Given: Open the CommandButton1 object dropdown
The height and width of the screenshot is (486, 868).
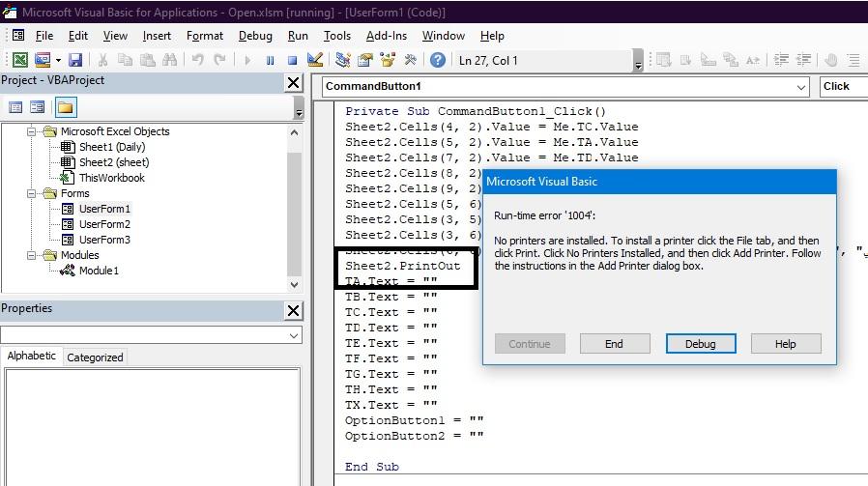Looking at the screenshot, I should pyautogui.click(x=801, y=87).
